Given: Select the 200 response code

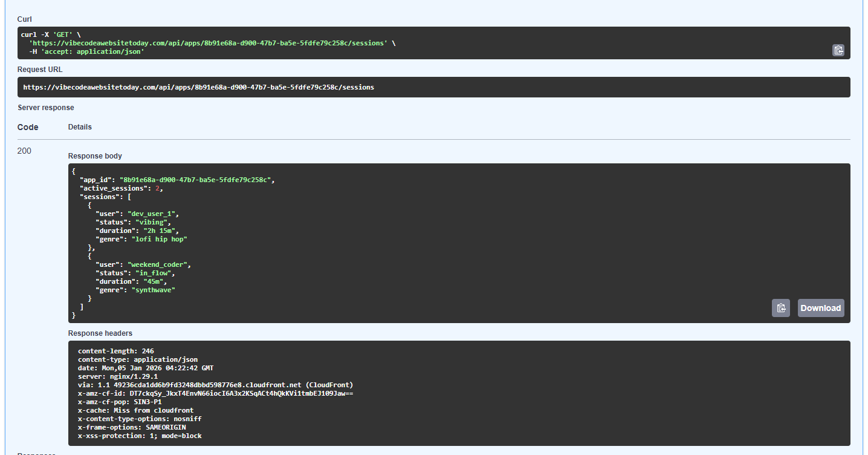Looking at the screenshot, I should [x=24, y=151].
